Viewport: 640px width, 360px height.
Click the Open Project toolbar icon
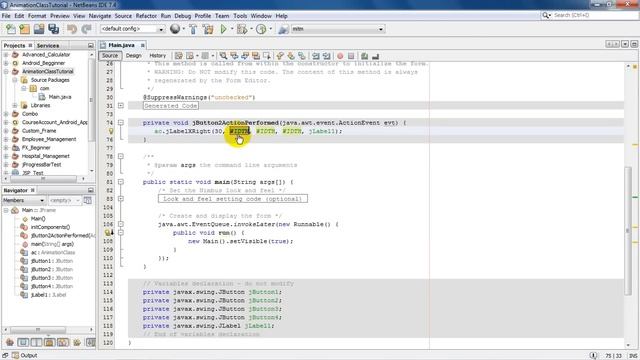tap(39, 29)
